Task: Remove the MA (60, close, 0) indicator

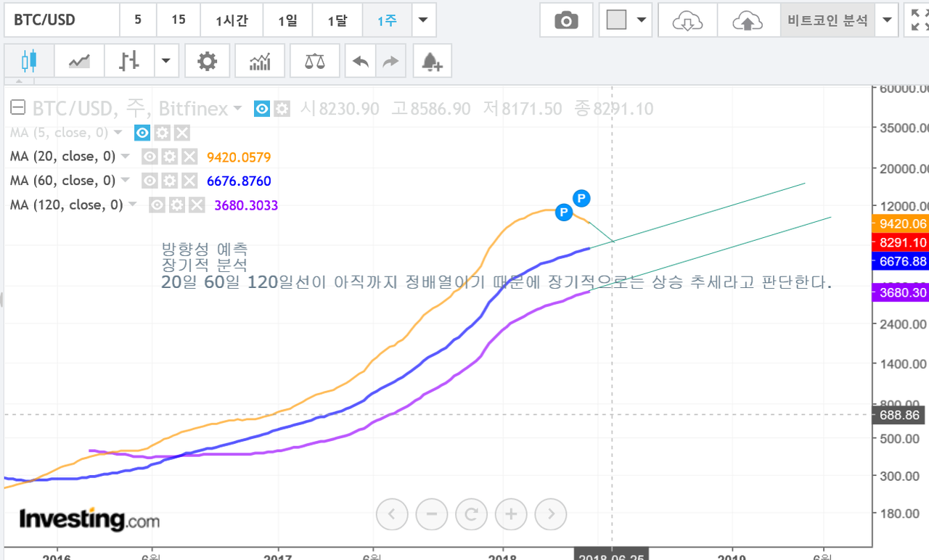Action: (189, 181)
